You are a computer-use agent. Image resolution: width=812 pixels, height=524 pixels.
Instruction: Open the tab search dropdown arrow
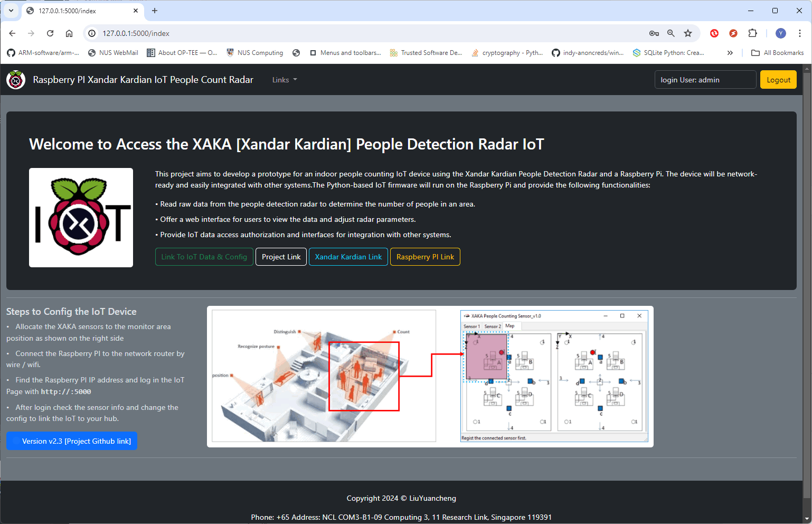pos(11,11)
